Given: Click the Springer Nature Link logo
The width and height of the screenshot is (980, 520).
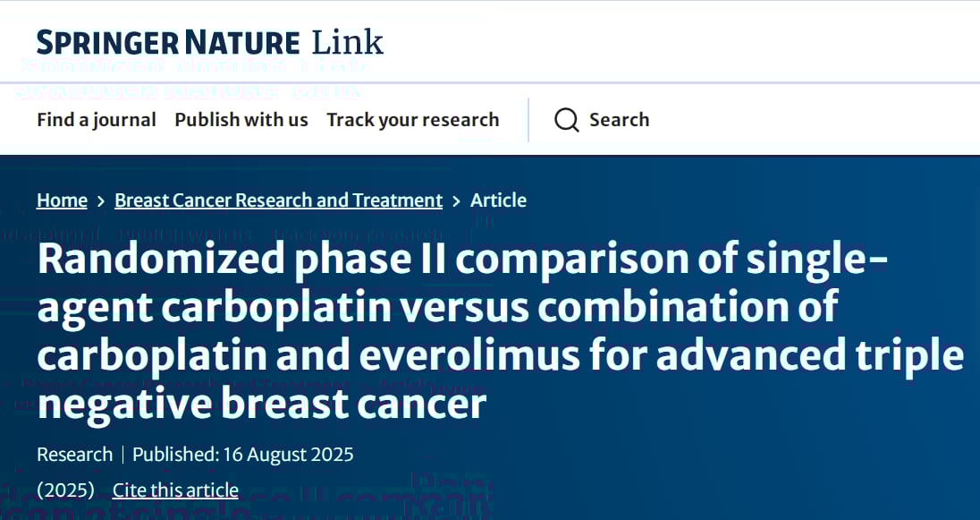Looking at the screenshot, I should [209, 42].
